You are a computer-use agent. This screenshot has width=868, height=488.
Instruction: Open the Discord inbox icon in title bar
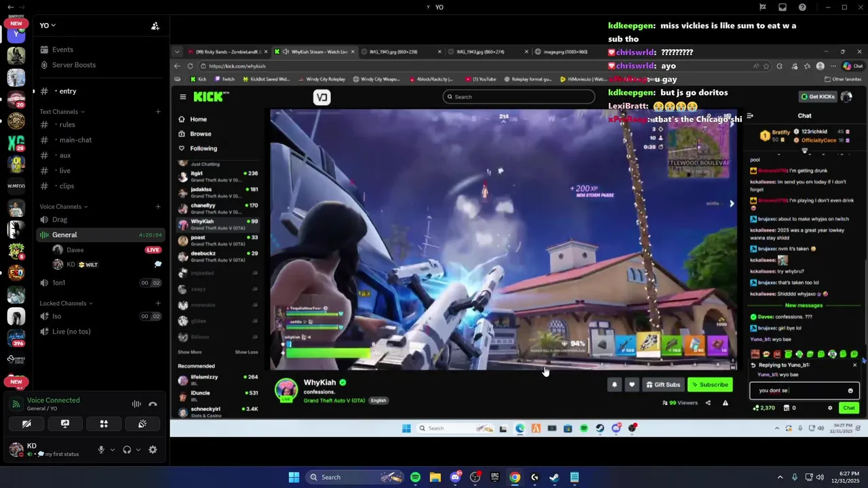783,7
